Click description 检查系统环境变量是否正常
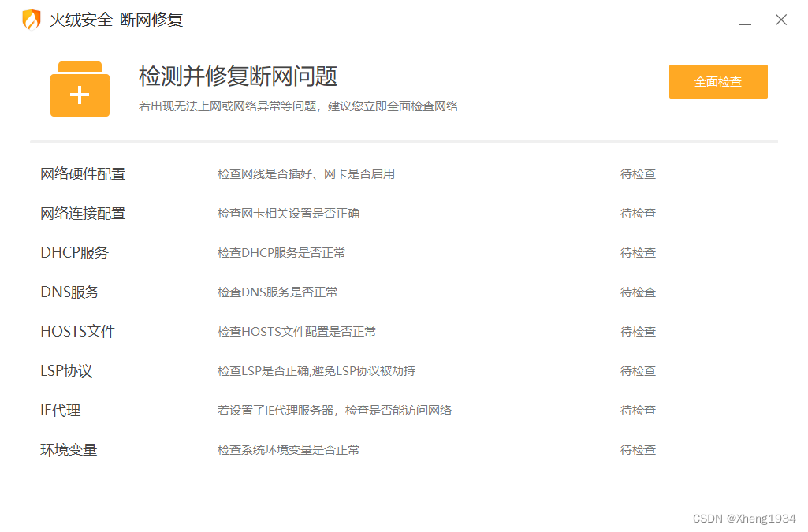808x532 pixels. [288, 449]
